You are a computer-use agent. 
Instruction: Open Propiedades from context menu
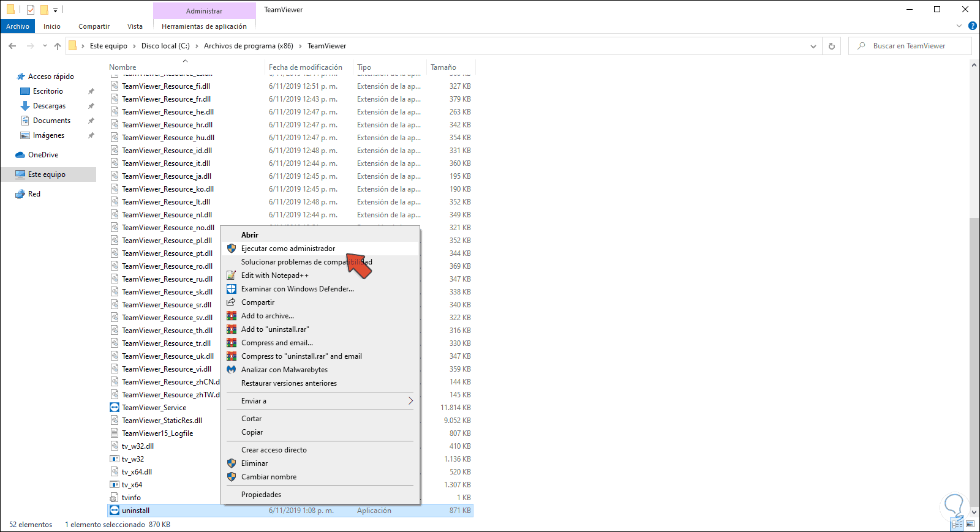pos(320,495)
